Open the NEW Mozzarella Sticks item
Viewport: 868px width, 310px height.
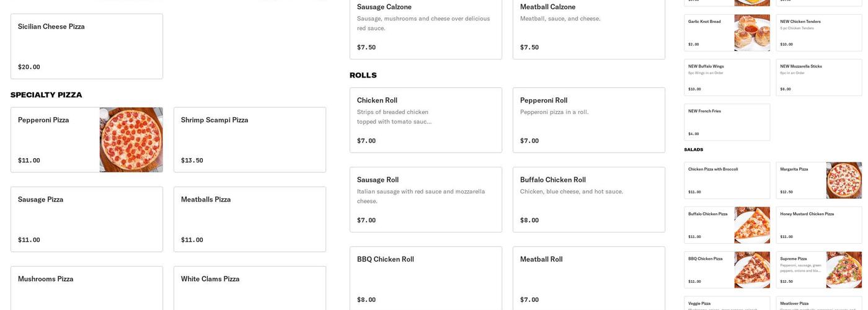(818, 77)
